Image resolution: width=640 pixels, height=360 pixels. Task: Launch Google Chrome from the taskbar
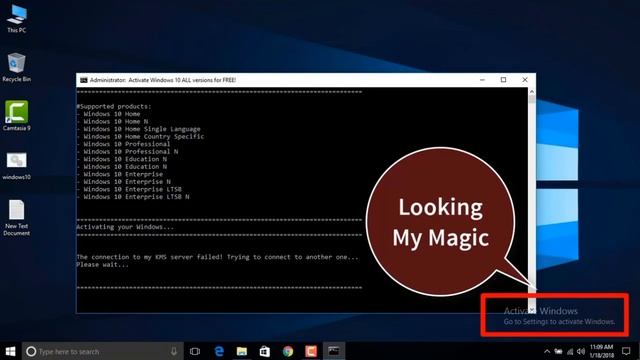288,351
